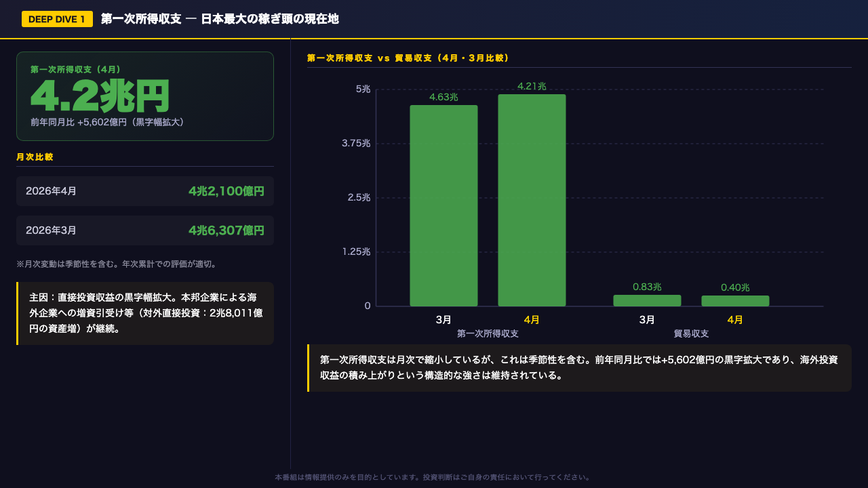Click the 3.75兆 y-axis label

(356, 143)
